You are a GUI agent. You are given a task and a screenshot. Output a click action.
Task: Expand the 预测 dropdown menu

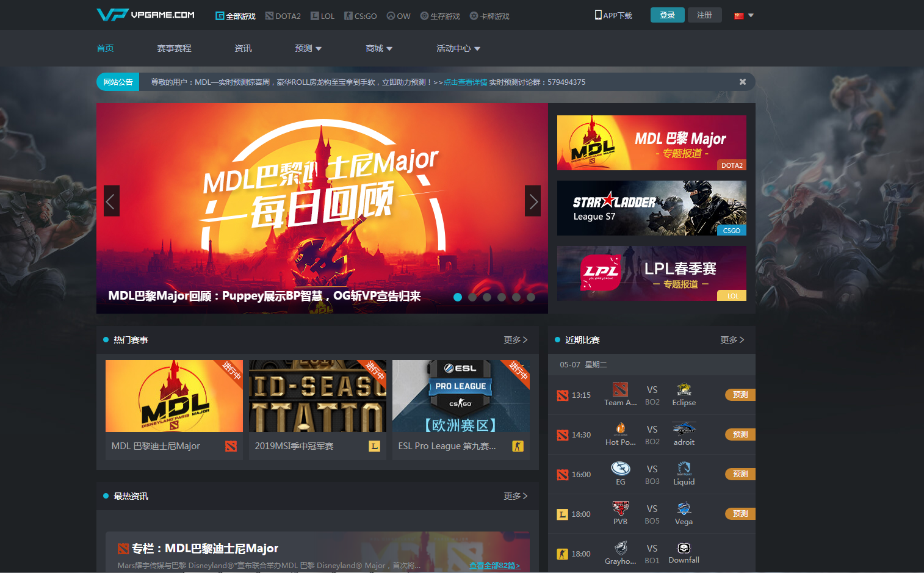pyautogui.click(x=308, y=48)
